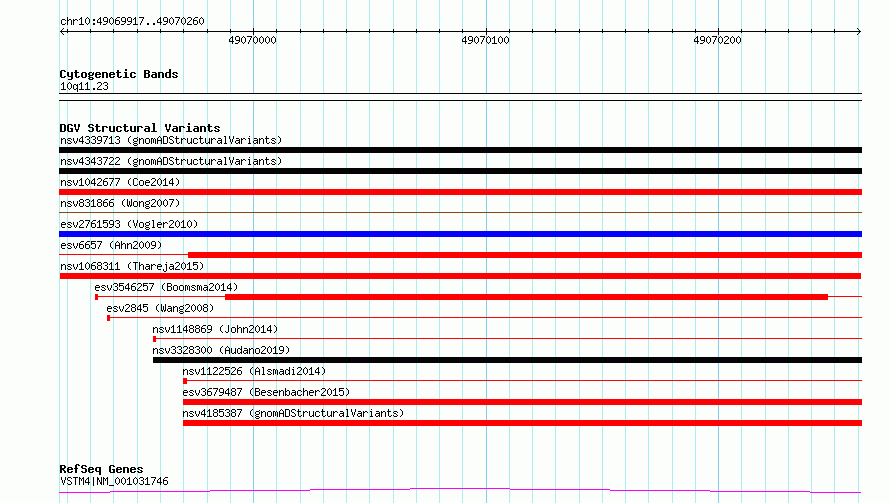Open variant esv3546257 (Boomsma2014) label
The image size is (890, 503).
166,287
